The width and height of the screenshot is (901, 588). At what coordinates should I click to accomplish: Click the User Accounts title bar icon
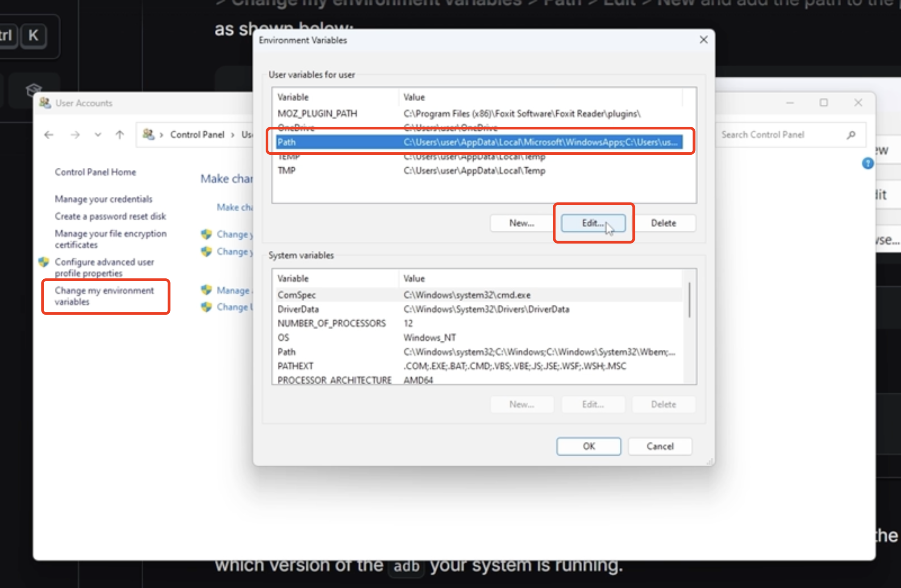tap(45, 103)
